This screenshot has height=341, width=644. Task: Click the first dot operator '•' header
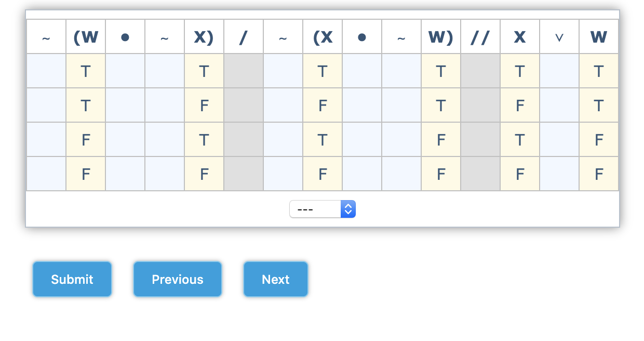tap(125, 36)
